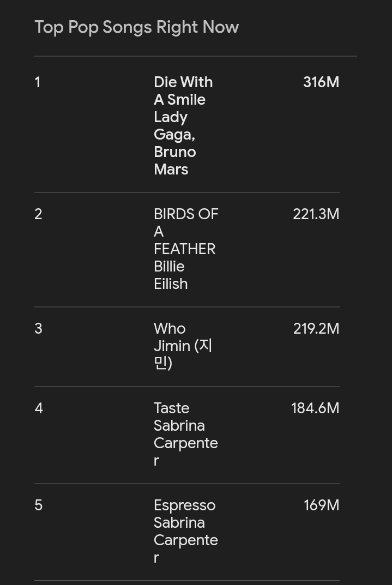Open the song titled "Espresso"
Image resolution: width=392 pixels, height=585 pixels.
[184, 505]
